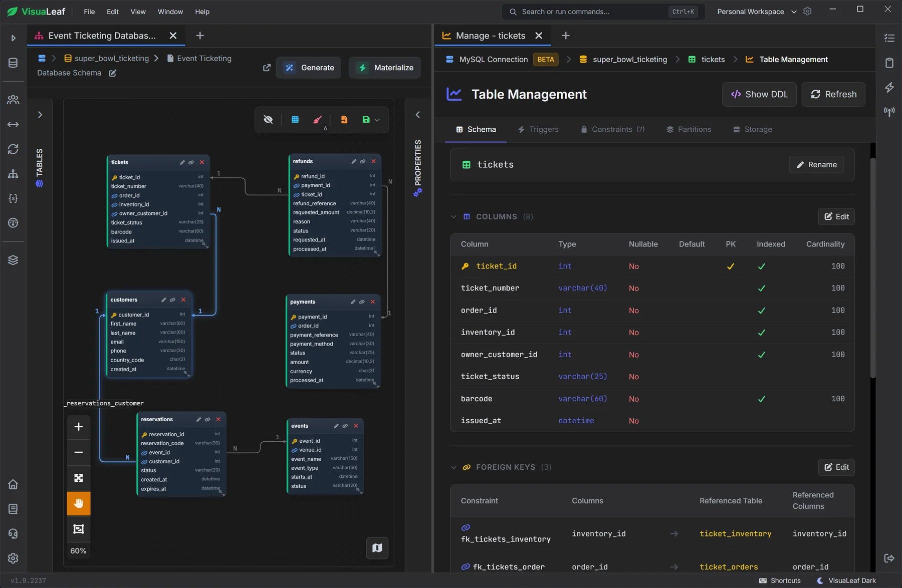Toggle the hand pan tool

click(79, 503)
